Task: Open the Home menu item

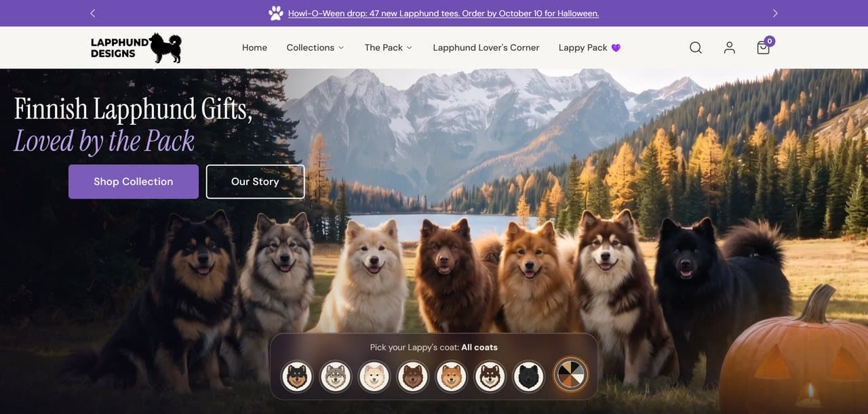Action: (x=254, y=47)
